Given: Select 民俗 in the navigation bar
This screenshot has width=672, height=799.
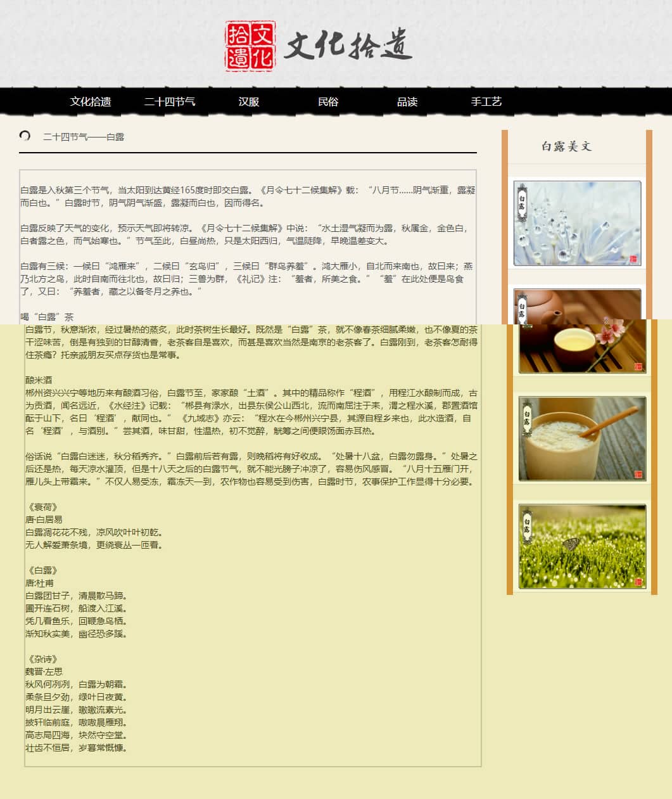Looking at the screenshot, I should 328,101.
